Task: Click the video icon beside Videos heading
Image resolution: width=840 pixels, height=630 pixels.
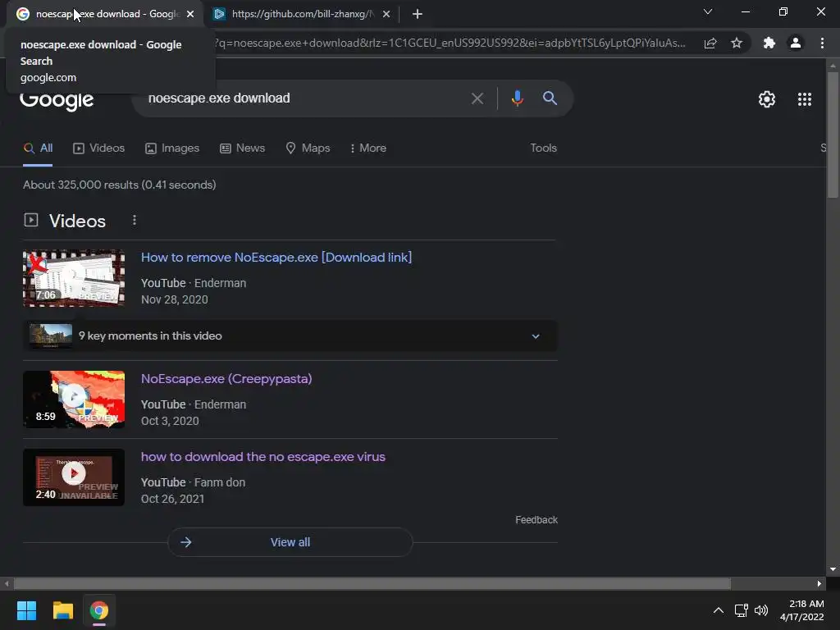Action: [x=31, y=220]
